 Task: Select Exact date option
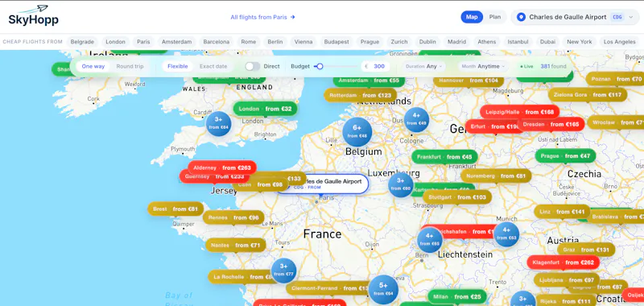click(x=213, y=66)
